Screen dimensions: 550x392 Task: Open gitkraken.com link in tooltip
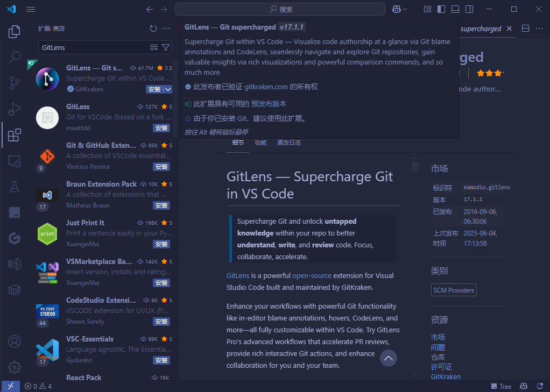[266, 87]
